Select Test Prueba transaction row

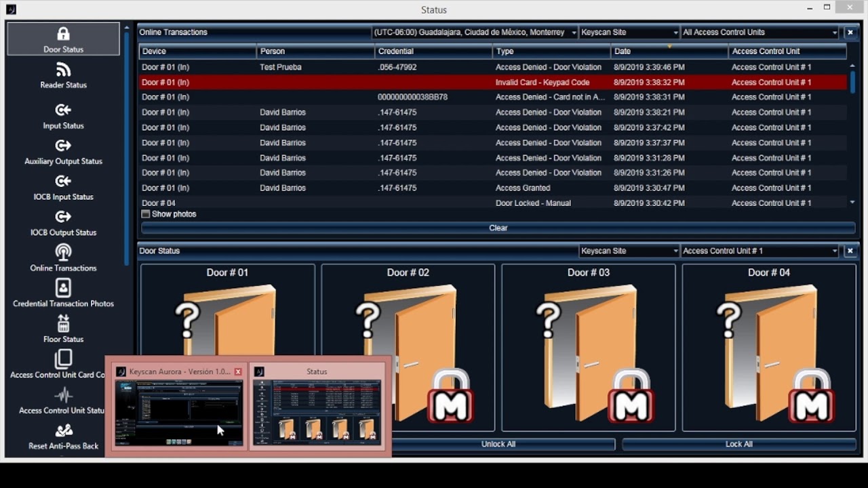pos(493,67)
